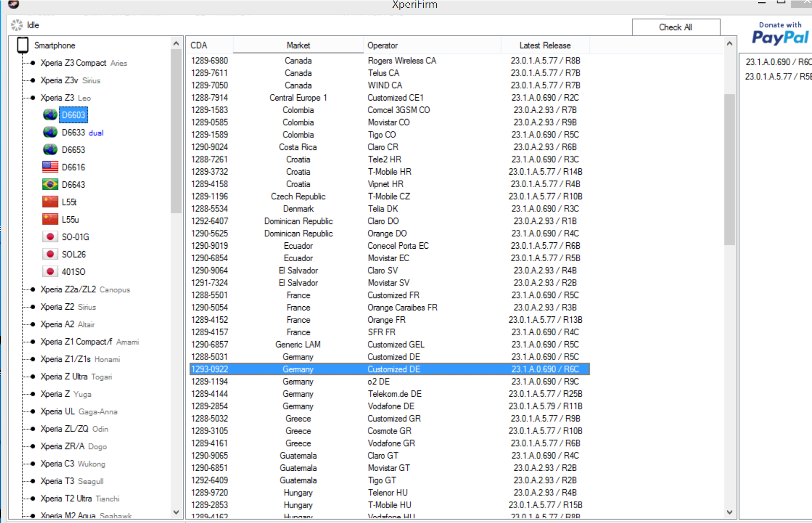Select the Conecel Porta EC row
The width and height of the screenshot is (812, 523).
point(389,246)
